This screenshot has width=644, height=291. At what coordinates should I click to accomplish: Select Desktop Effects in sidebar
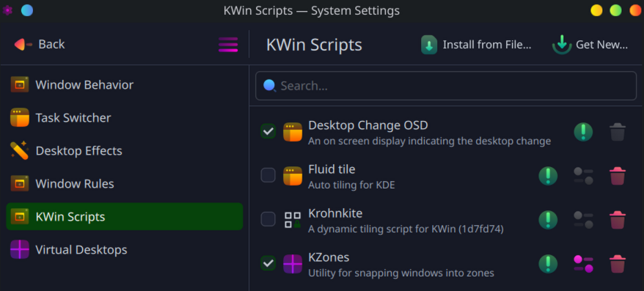click(124, 150)
